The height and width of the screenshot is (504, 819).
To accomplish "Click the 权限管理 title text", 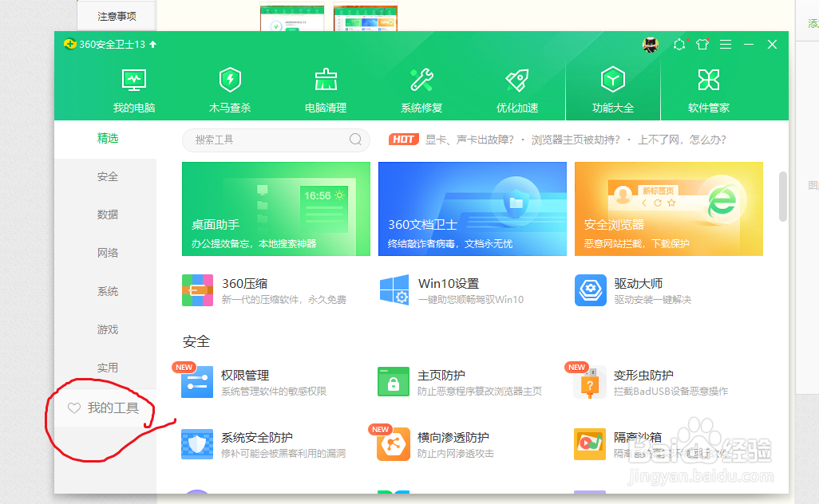I will [x=245, y=375].
